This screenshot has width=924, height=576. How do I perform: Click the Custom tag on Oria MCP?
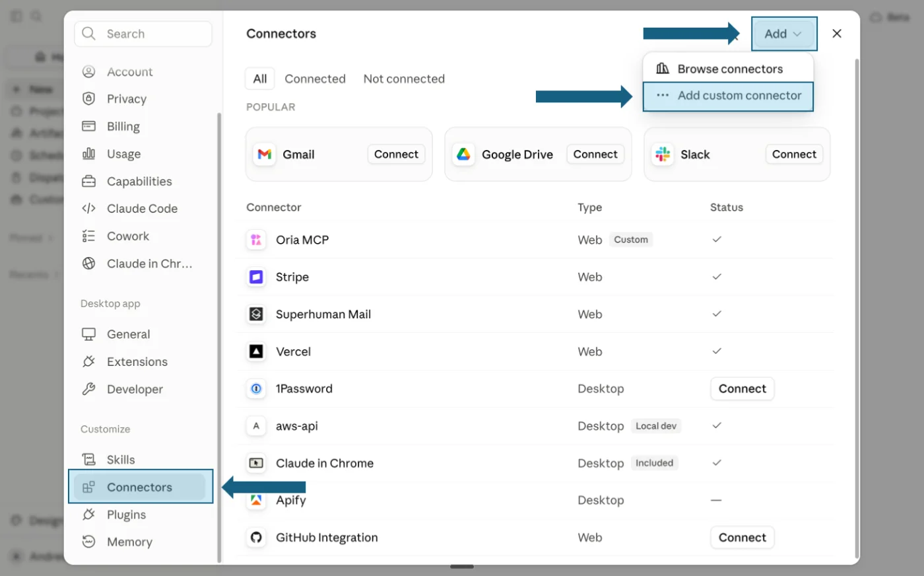[631, 239]
